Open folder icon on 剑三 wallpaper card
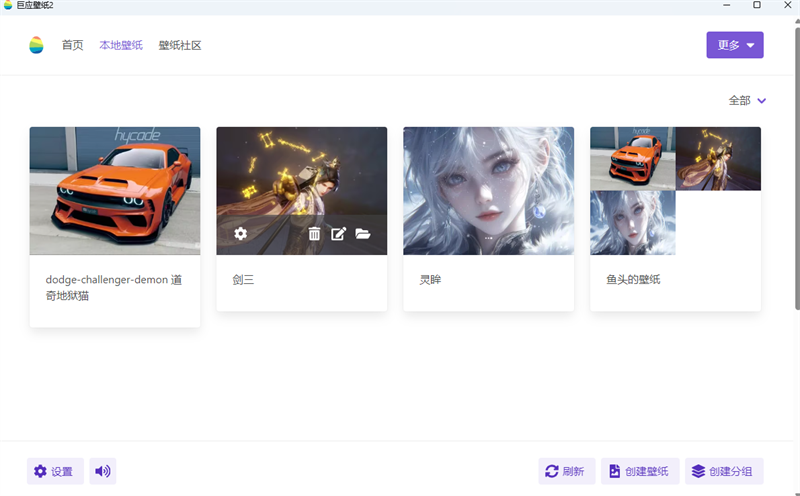 [x=363, y=234]
